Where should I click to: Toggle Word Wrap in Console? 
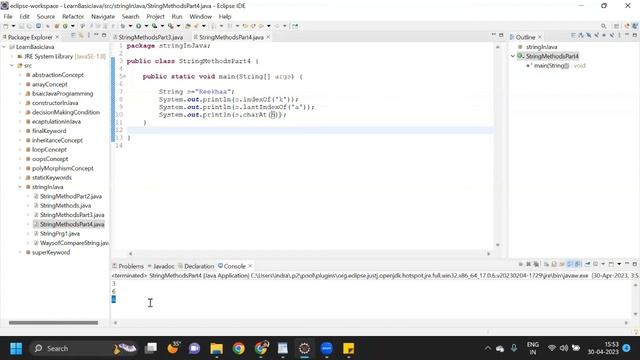pos(562,264)
